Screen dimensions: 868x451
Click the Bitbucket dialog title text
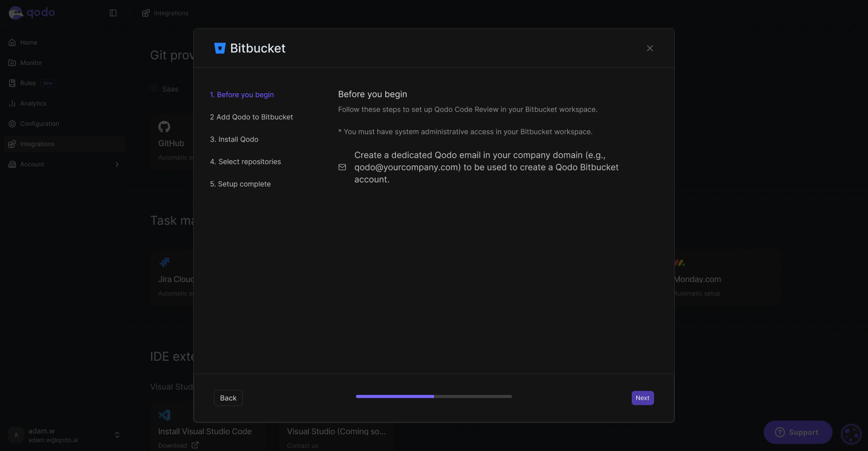(258, 48)
